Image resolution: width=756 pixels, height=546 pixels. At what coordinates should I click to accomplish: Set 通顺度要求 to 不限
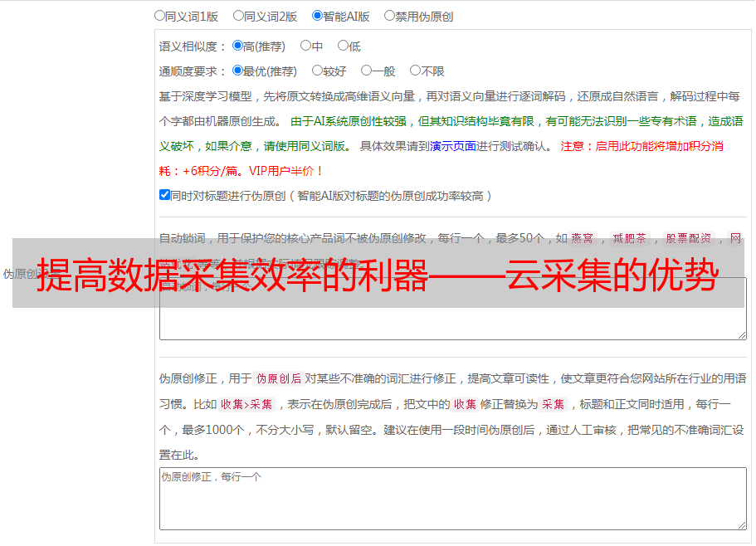[x=415, y=71]
